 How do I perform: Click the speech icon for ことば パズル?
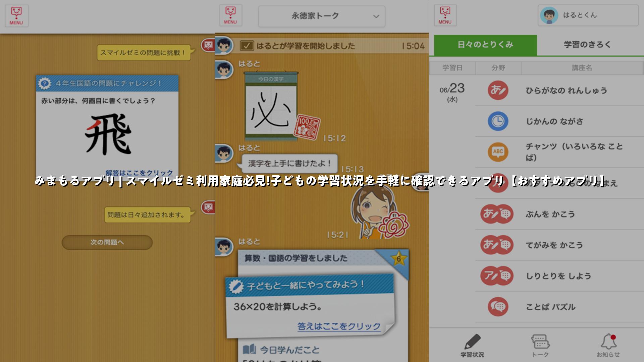tap(498, 307)
